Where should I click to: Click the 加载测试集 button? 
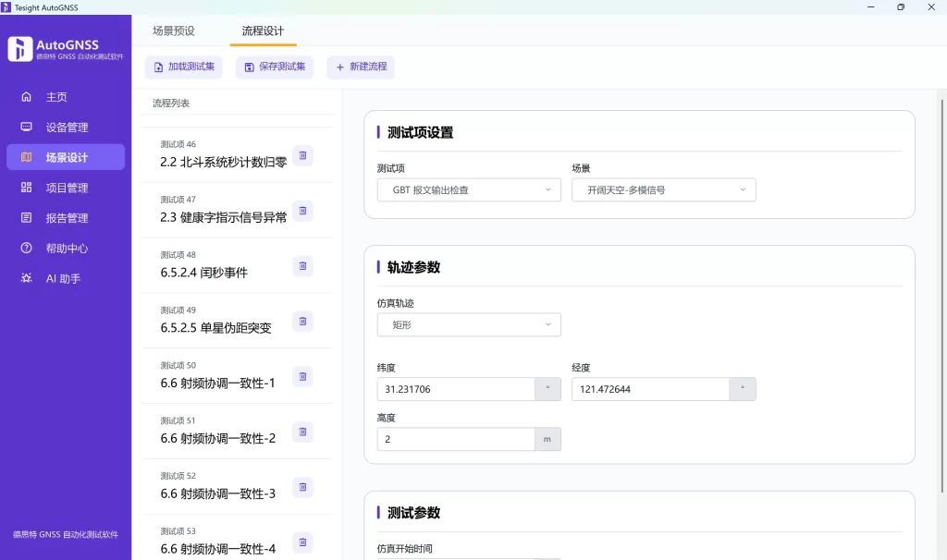pos(184,67)
